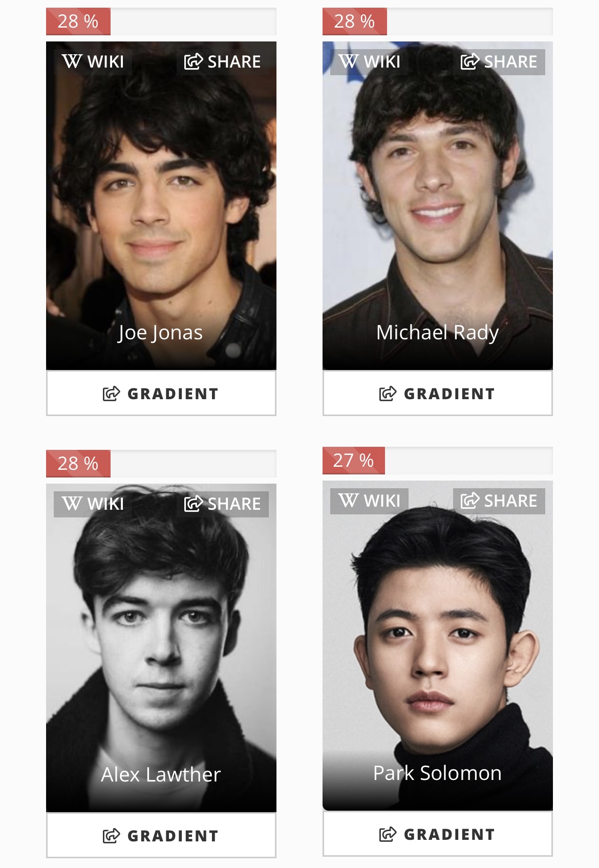Tap Gradient button under Alex Lawther
This screenshot has height=868, width=599.
161,836
